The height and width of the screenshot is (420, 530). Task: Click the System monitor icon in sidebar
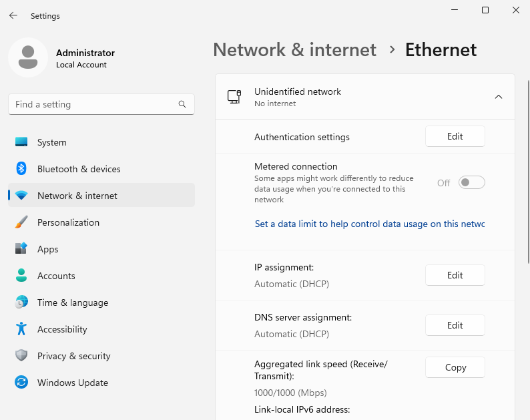click(x=21, y=142)
